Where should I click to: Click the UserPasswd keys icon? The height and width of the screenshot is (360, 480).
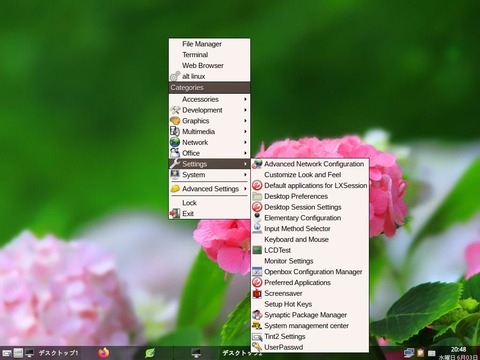point(257,347)
